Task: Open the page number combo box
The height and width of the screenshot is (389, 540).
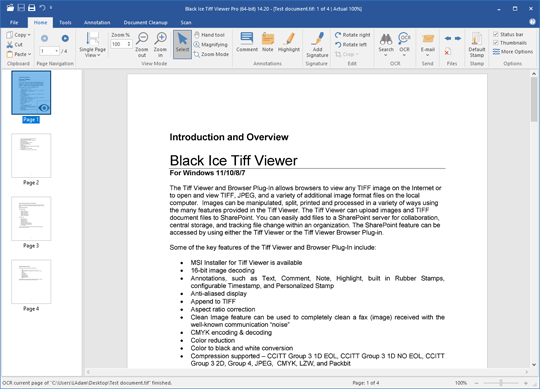Action: pyautogui.click(x=50, y=51)
